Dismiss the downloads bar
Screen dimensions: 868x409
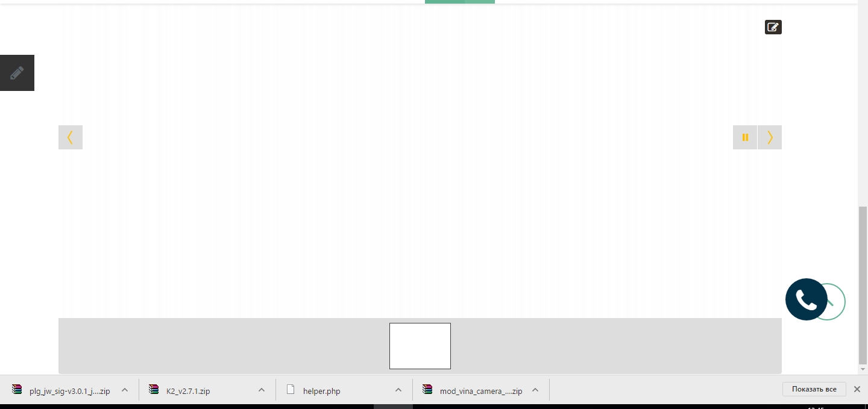pyautogui.click(x=857, y=389)
